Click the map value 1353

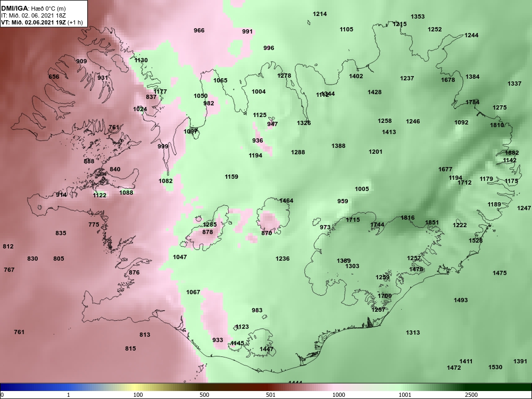(418, 16)
